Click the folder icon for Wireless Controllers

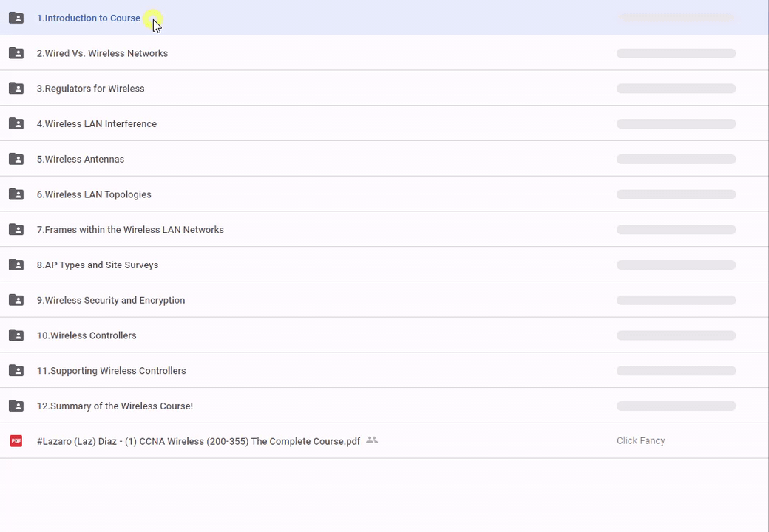tap(16, 335)
